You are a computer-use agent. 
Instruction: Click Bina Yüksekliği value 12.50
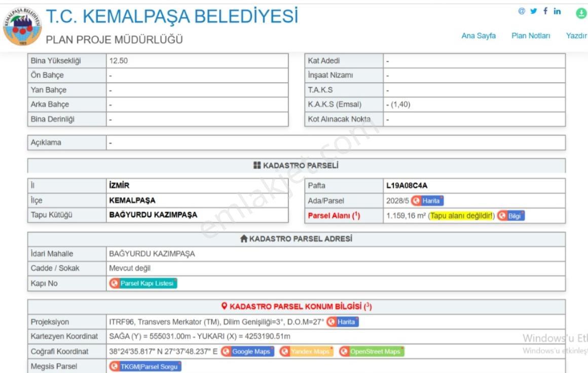tap(119, 61)
